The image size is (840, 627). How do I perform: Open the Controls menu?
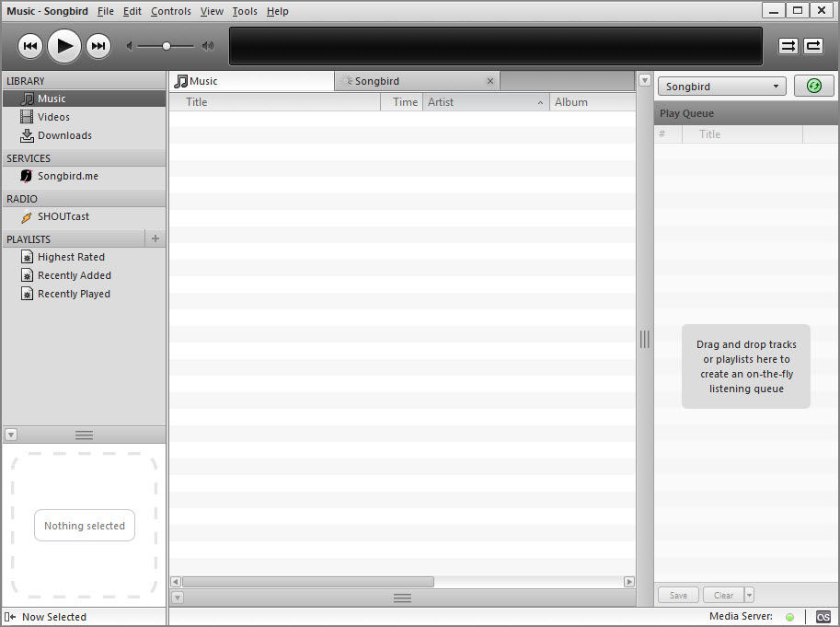pos(171,11)
